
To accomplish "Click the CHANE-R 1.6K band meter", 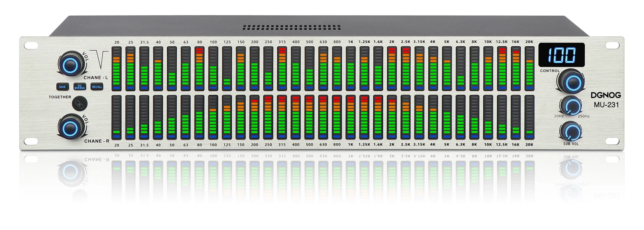I will (378, 117).
